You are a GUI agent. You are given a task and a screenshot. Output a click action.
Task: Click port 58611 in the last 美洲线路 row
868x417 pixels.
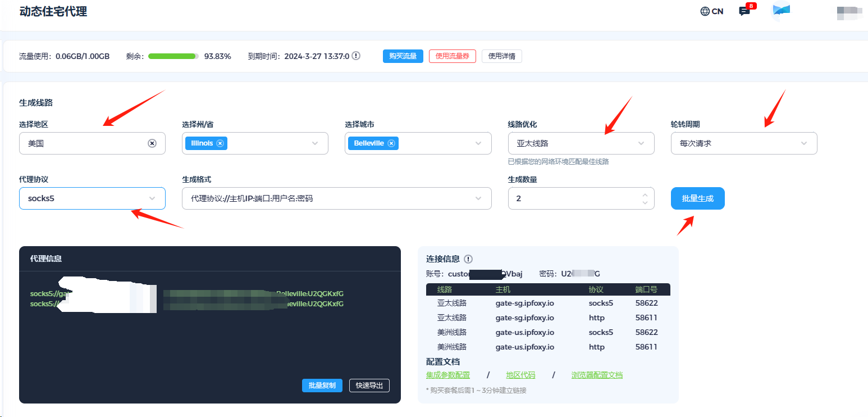[x=646, y=347]
